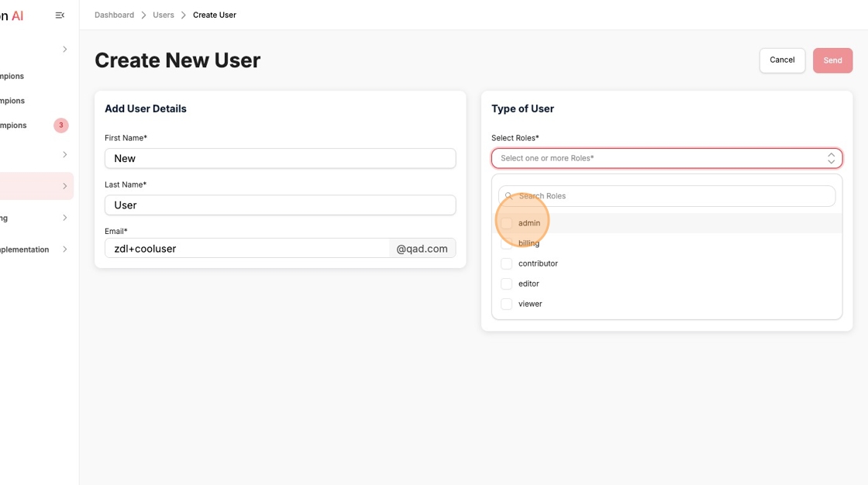Image resolution: width=868 pixels, height=485 pixels.
Task: Open the first 'mpions' sidebar item
Action: tap(12, 76)
